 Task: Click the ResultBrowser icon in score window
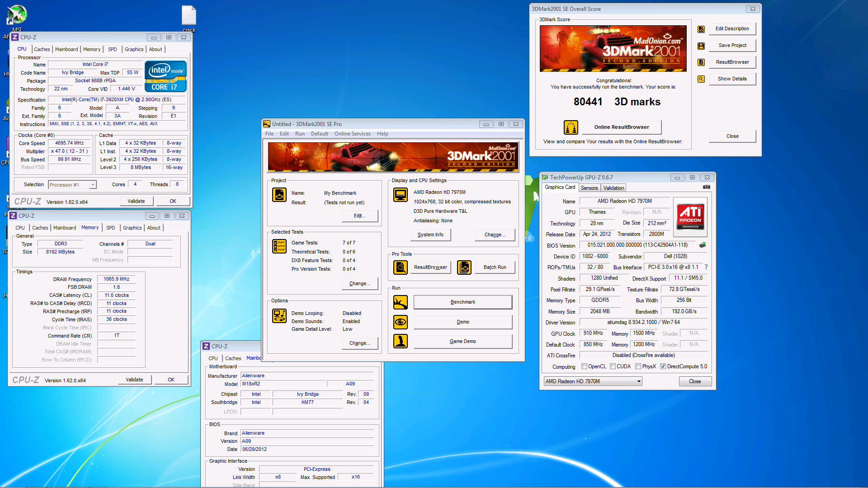point(701,62)
